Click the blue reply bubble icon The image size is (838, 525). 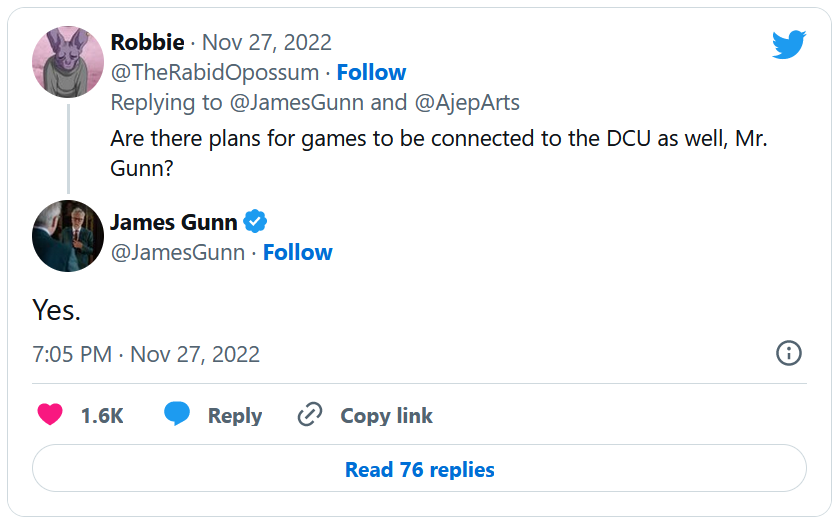(177, 415)
